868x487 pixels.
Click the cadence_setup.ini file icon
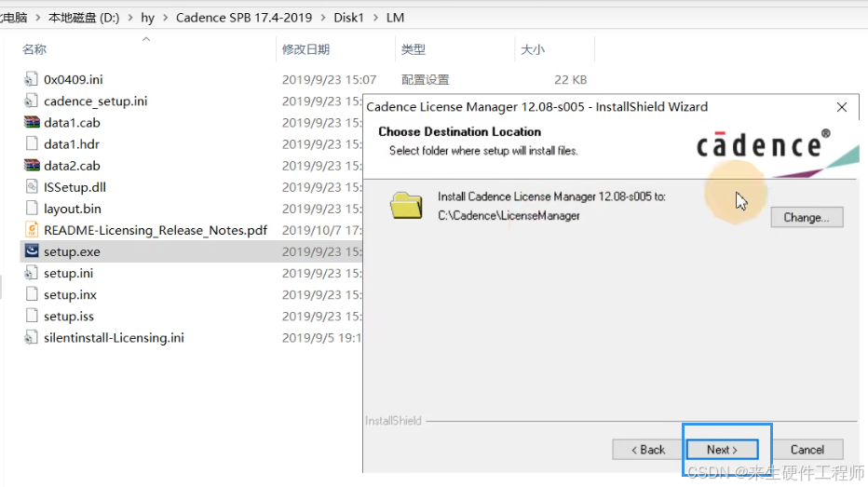[x=31, y=101]
